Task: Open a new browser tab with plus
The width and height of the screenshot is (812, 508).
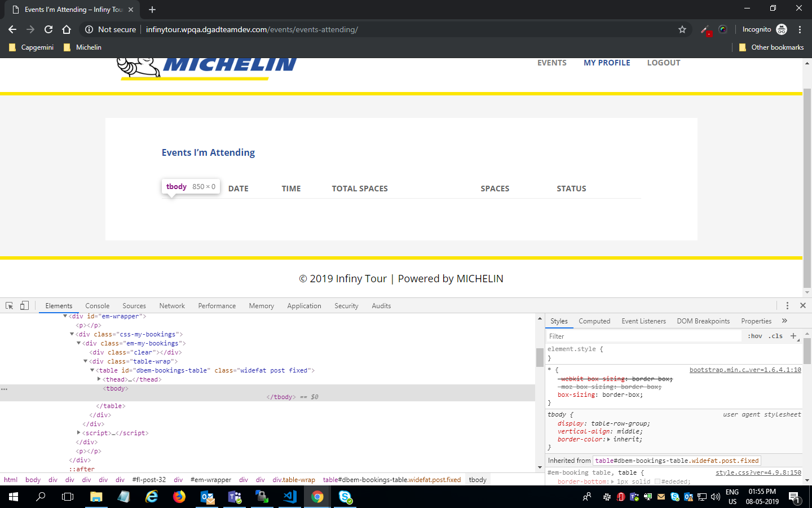Action: pyautogui.click(x=152, y=10)
